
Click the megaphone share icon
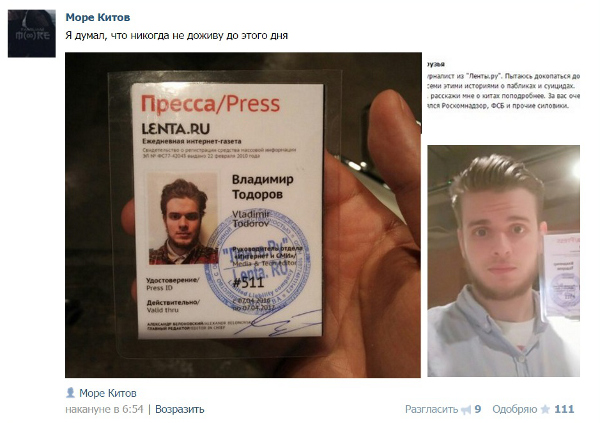click(x=466, y=410)
